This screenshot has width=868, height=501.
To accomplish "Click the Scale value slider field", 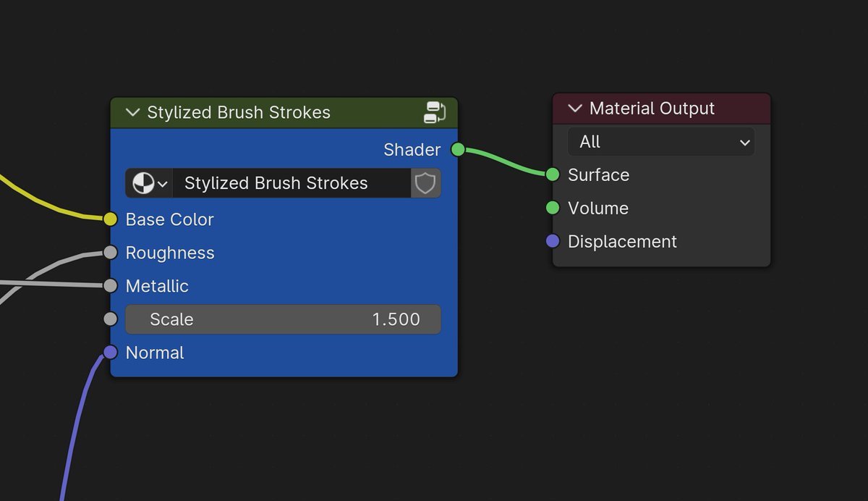I will pos(283,319).
